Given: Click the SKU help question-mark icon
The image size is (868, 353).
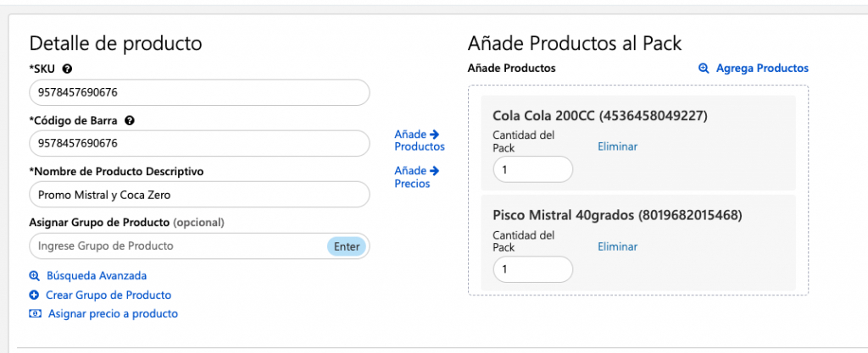Looking at the screenshot, I should (68, 69).
